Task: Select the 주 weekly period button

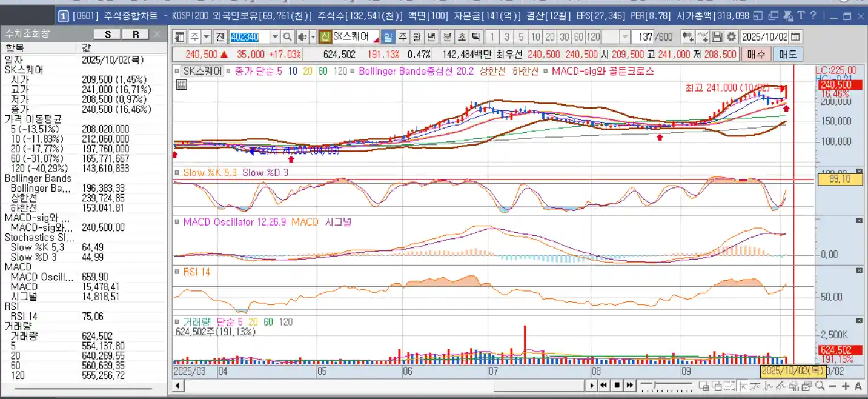Action: click(x=403, y=37)
